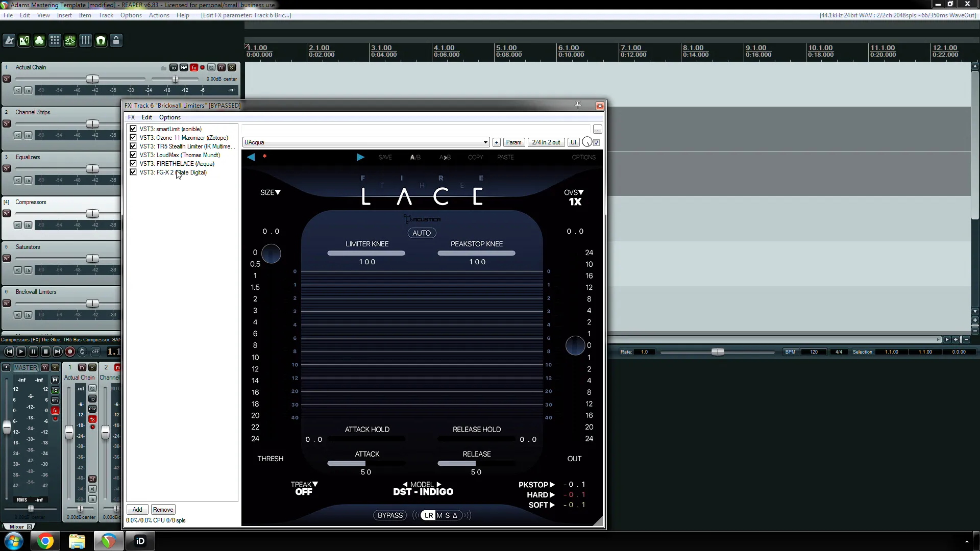Image resolution: width=980 pixels, height=551 pixels.
Task: Disable checkbox for VST3 FG-X 2 plugin
Action: 133,172
